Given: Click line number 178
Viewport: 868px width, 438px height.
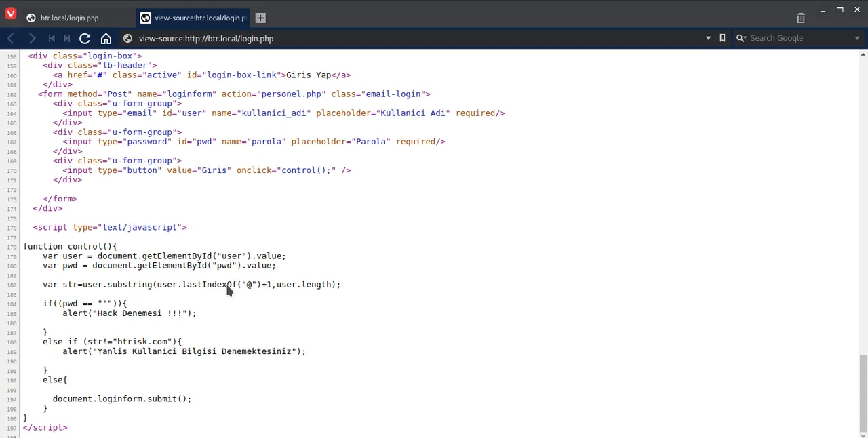Looking at the screenshot, I should coord(12,247).
